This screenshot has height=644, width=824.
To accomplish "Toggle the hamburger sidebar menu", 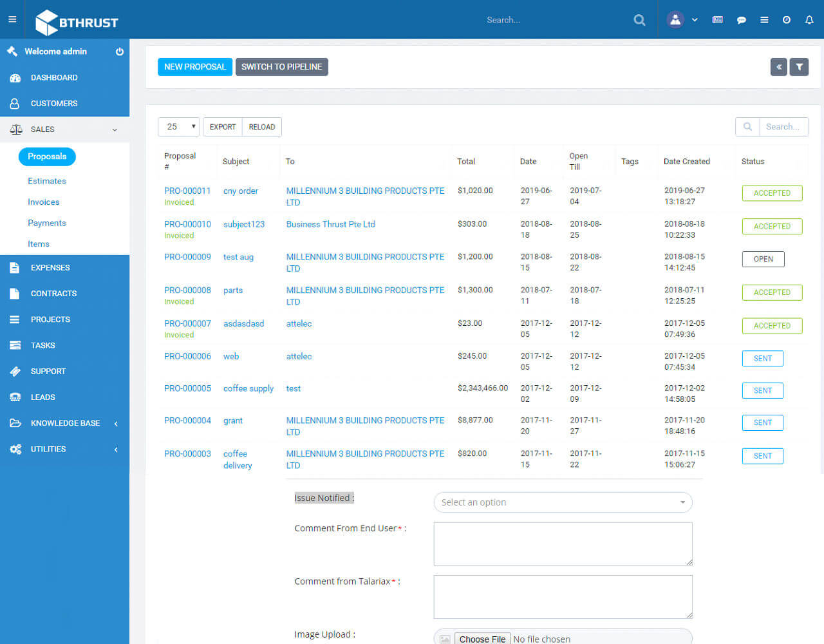I will click(12, 19).
